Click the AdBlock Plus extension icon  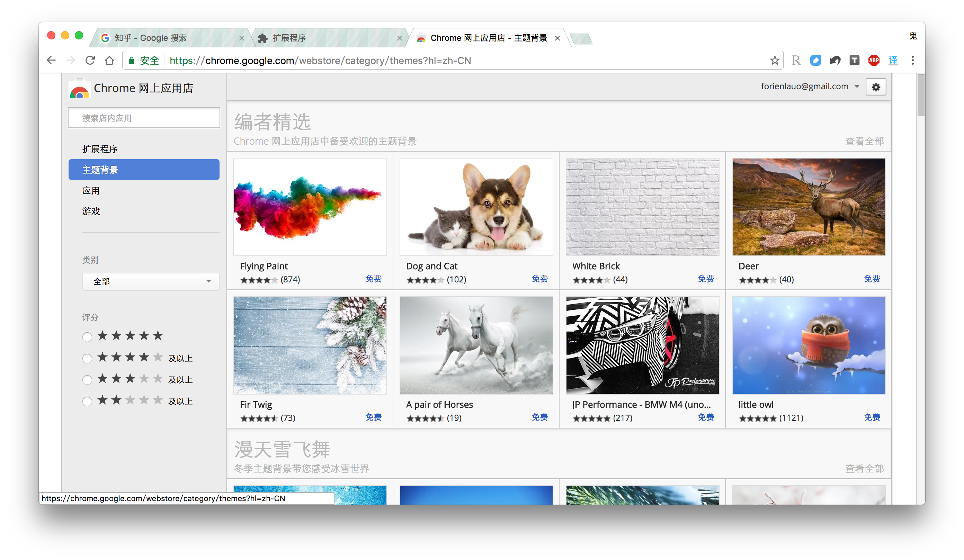[874, 61]
